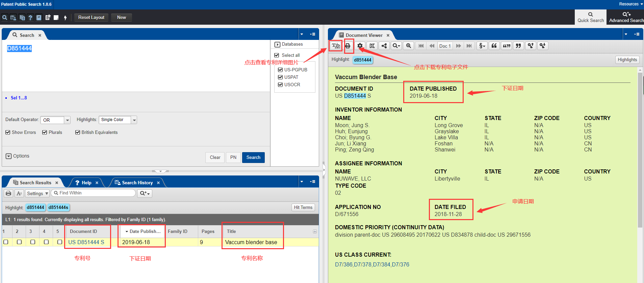The height and width of the screenshot is (283, 644).
Task: Open Settings dropdown in Search Results
Action: 37,193
